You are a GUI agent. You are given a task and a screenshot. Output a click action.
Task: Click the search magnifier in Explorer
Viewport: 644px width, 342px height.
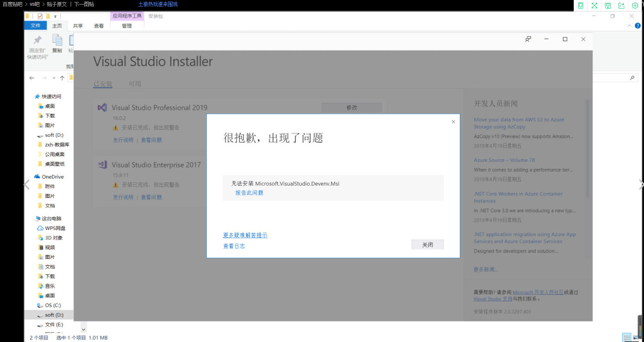point(632,78)
